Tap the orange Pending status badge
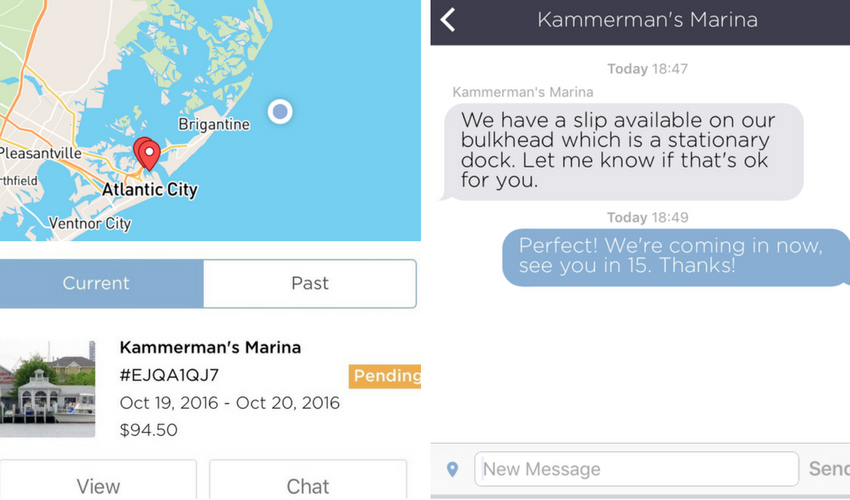Screen dimensions: 850x500 (385, 376)
